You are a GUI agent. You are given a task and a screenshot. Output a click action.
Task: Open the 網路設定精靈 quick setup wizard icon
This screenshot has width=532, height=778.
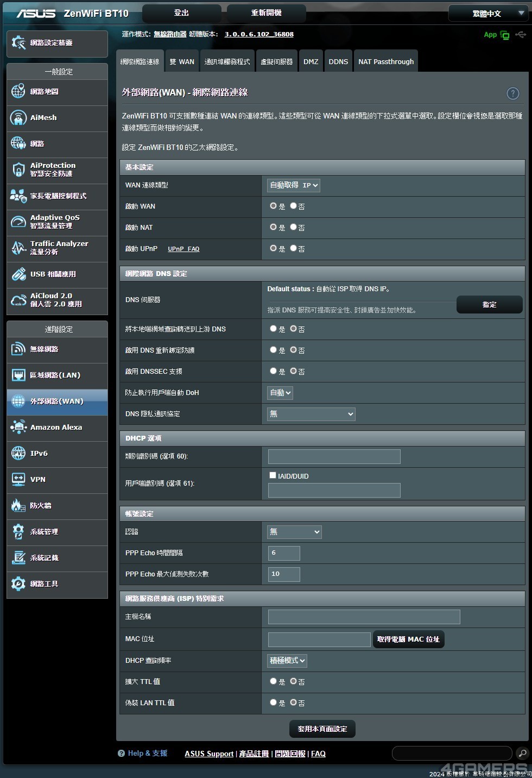pyautogui.click(x=18, y=43)
